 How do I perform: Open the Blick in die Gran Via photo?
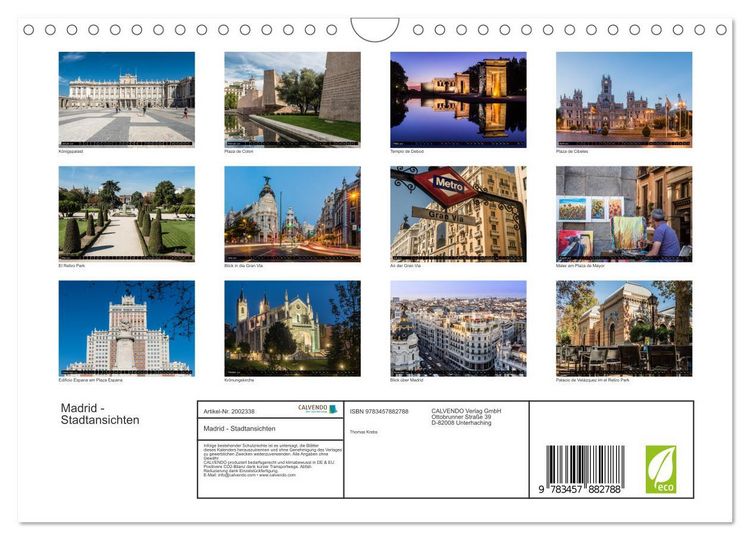point(292,214)
